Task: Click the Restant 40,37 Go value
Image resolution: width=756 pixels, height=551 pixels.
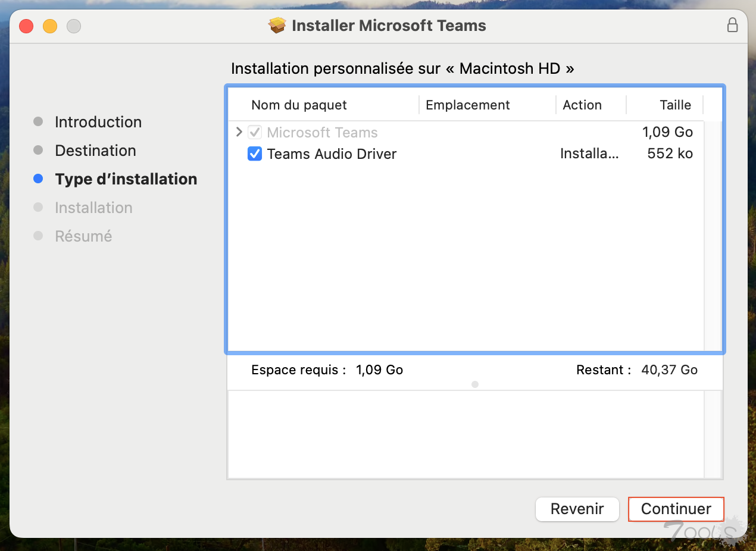Action: pyautogui.click(x=669, y=370)
